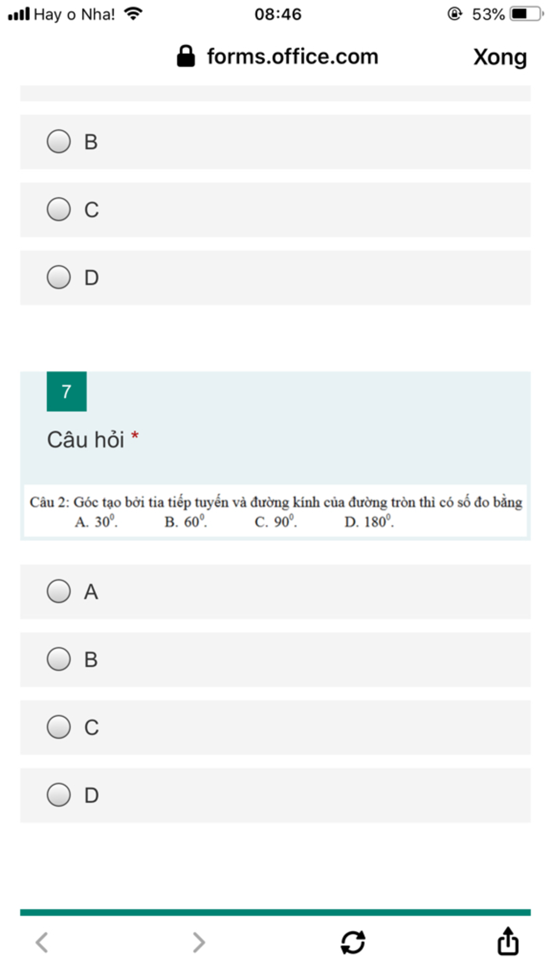Screen dimensions: 551x980
Task: Tap the orientation lock status icon
Action: [x=455, y=13]
